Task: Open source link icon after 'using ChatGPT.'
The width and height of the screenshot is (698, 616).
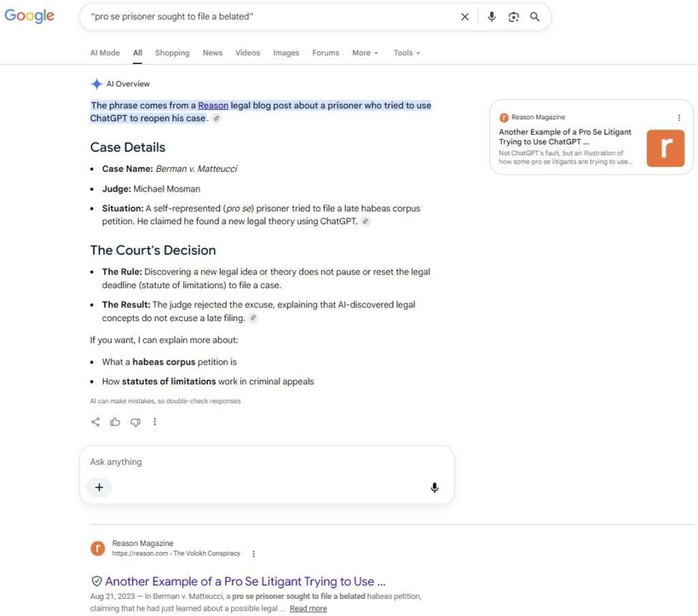Action: [x=365, y=221]
